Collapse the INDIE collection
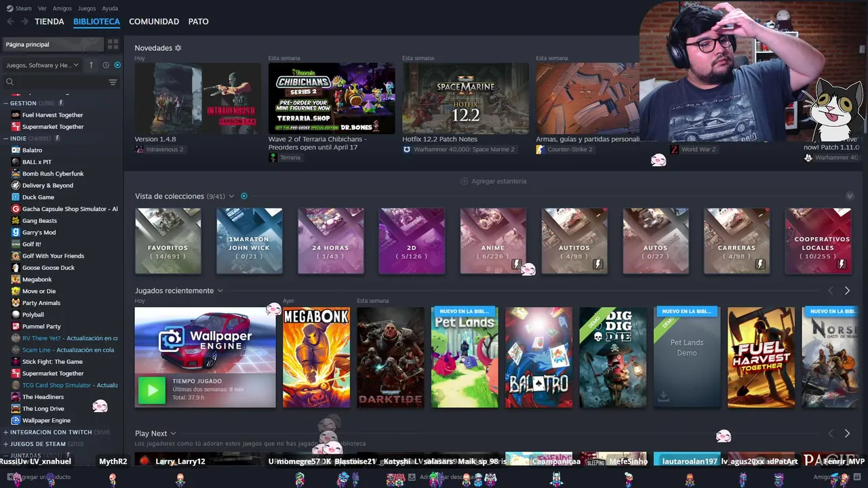The width and height of the screenshot is (868, 488). [x=5, y=138]
